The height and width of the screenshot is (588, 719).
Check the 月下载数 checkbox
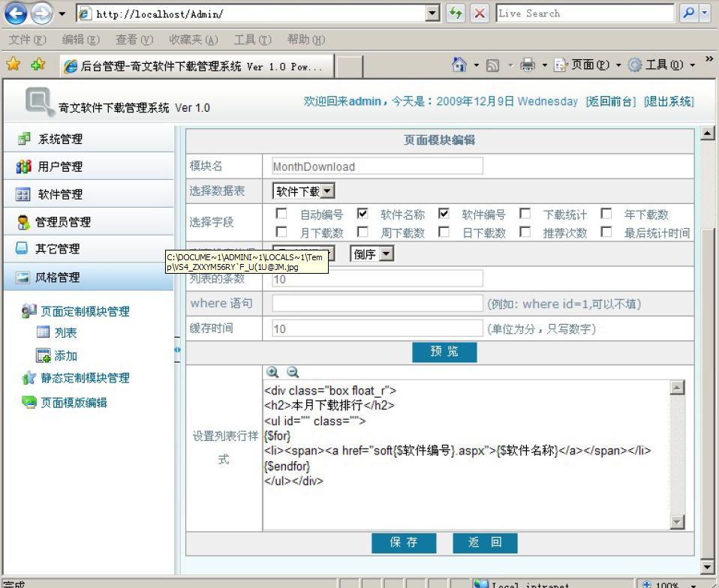281,232
